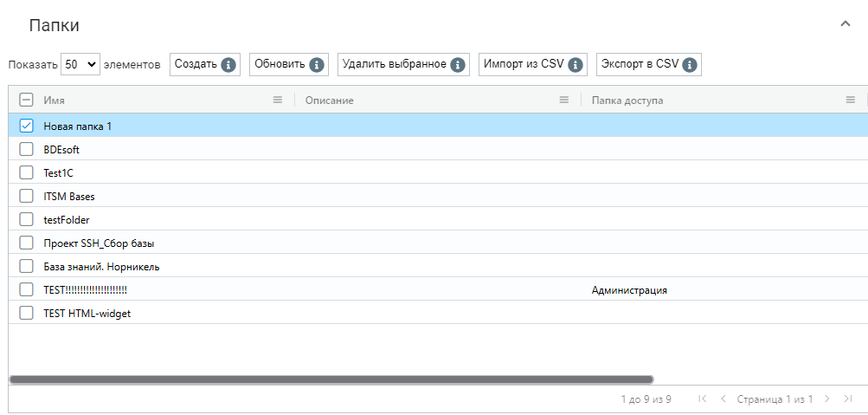868x415 pixels.
Task: Check База знаний. Норникель checkbox
Action: [26, 267]
